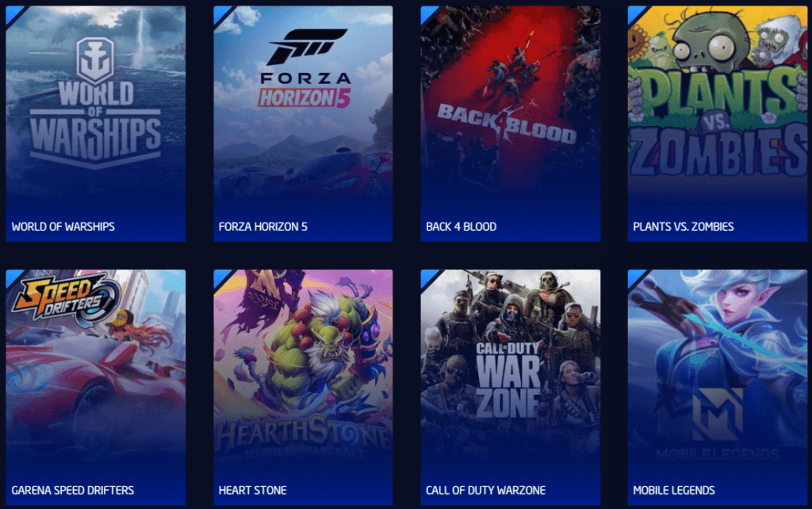Click the Call of Duty Warzone logo text
Screen dimensions: 812x509
click(x=508, y=380)
